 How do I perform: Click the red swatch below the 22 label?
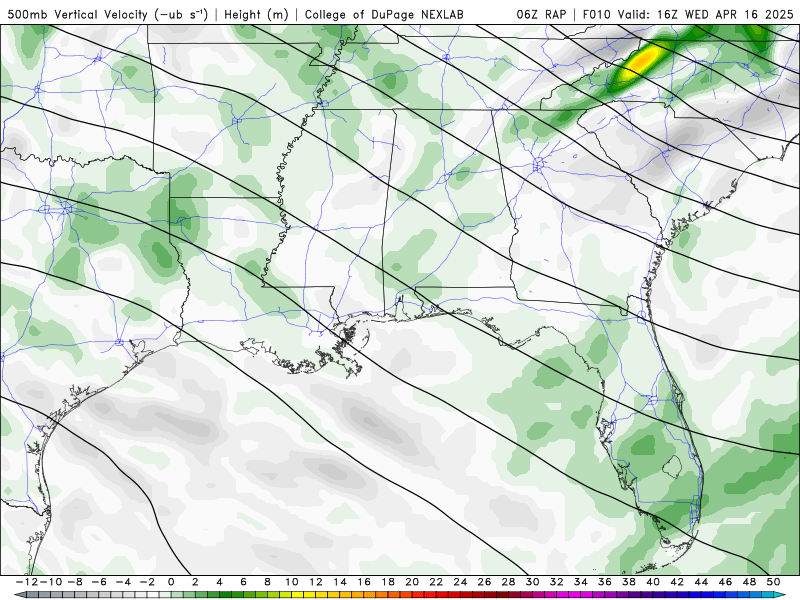coord(442,595)
